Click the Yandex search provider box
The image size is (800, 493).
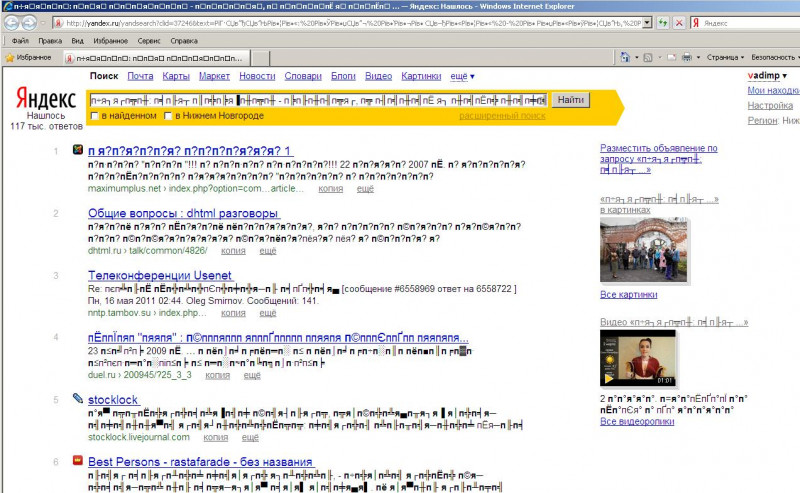coord(746,23)
